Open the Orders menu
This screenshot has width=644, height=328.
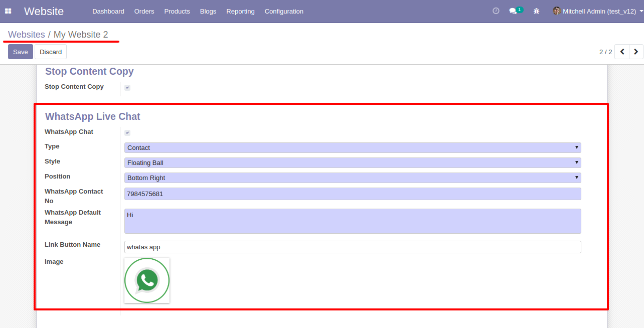[144, 11]
